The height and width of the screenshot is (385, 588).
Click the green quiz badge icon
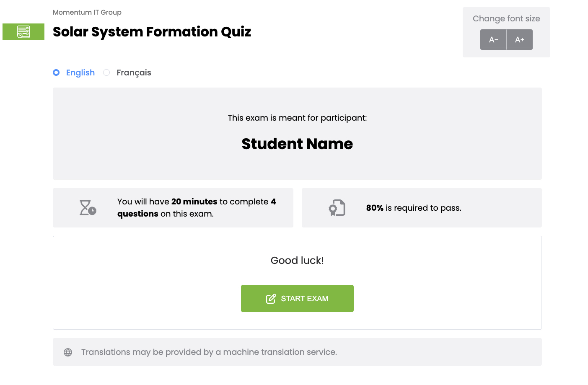click(23, 31)
